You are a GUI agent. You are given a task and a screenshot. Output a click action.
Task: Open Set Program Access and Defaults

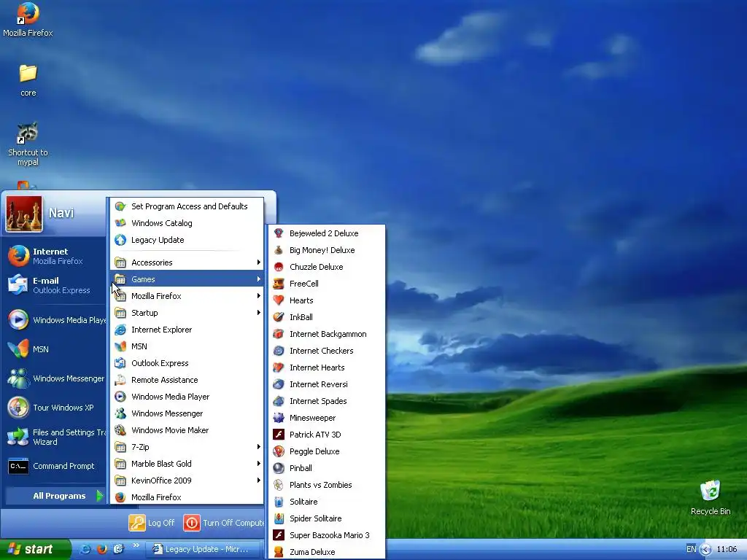click(187, 206)
